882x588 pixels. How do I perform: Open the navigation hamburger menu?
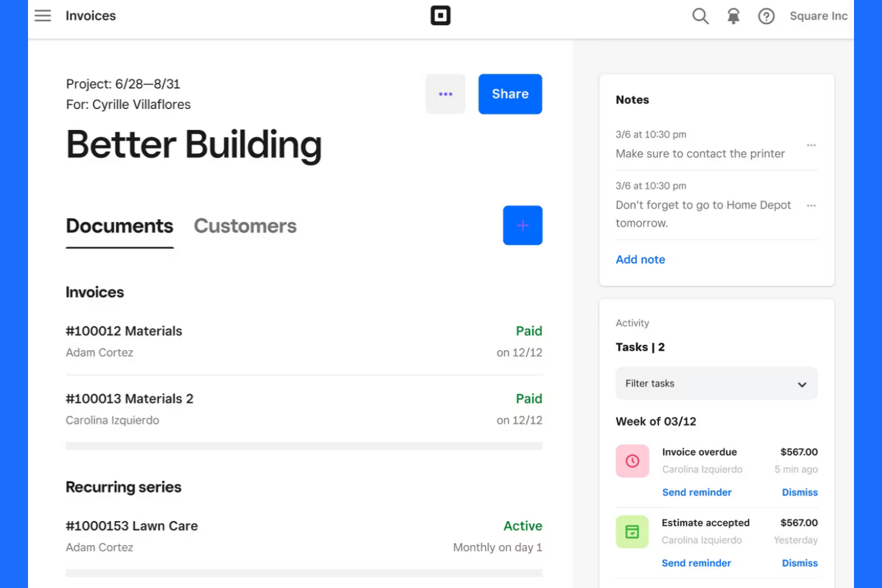(x=42, y=15)
